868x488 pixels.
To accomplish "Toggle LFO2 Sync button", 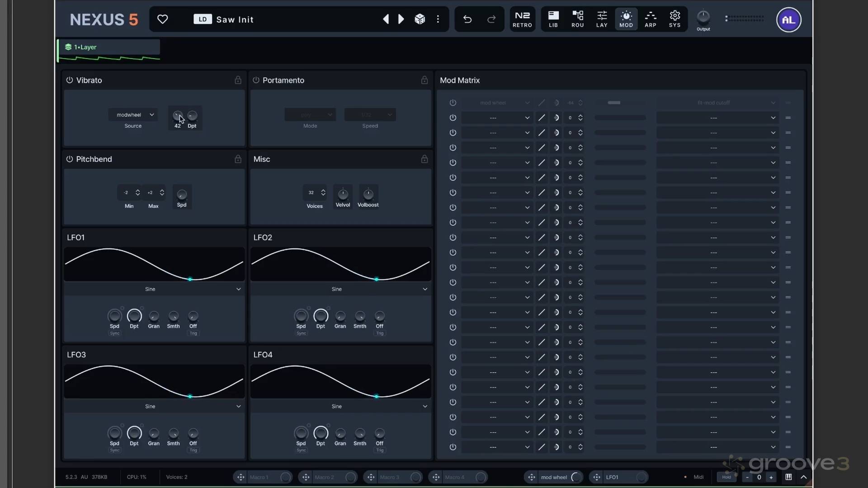I will 301,333.
